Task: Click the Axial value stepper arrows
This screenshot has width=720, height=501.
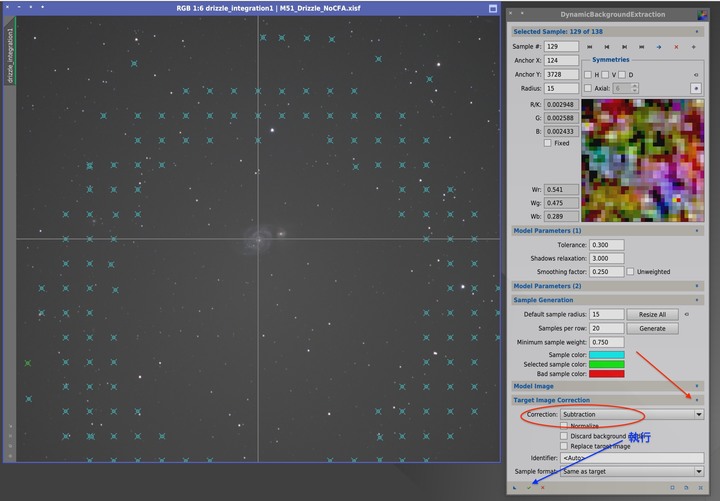Action: click(635, 88)
